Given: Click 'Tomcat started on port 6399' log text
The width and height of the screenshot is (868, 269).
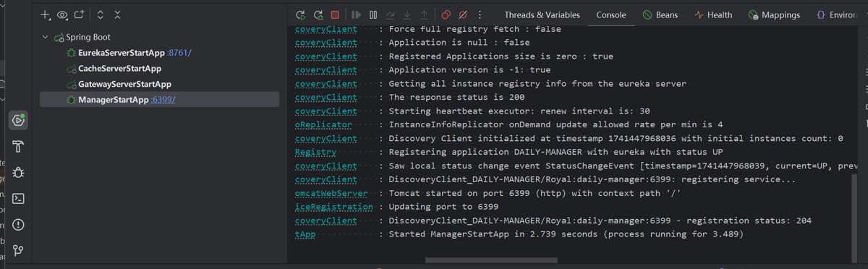Looking at the screenshot, I should (x=535, y=193).
